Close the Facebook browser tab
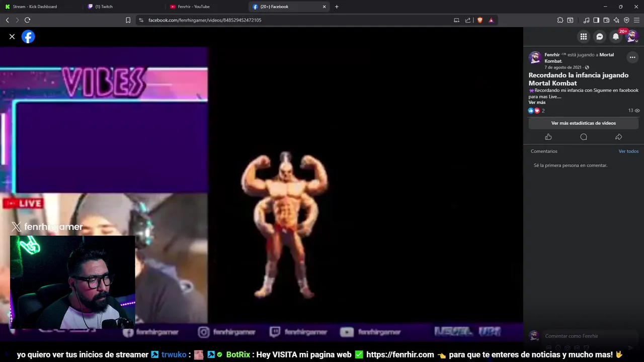The height and width of the screenshot is (362, 644). [324, 7]
